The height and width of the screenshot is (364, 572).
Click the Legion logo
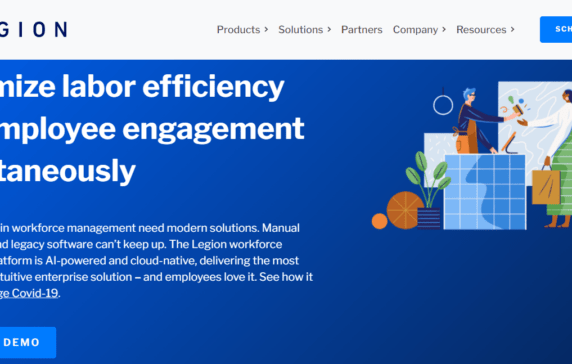34,30
